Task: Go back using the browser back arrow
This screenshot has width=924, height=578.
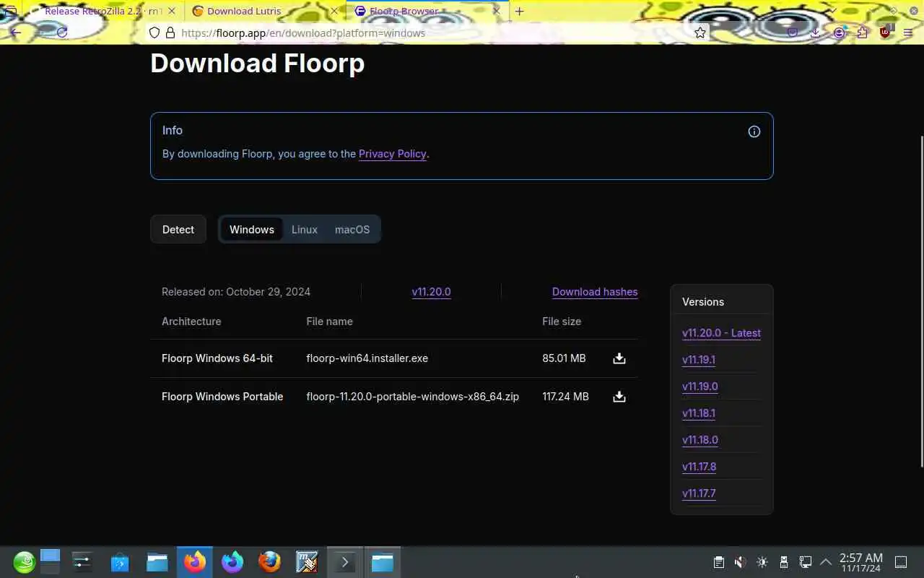Action: coord(16,33)
